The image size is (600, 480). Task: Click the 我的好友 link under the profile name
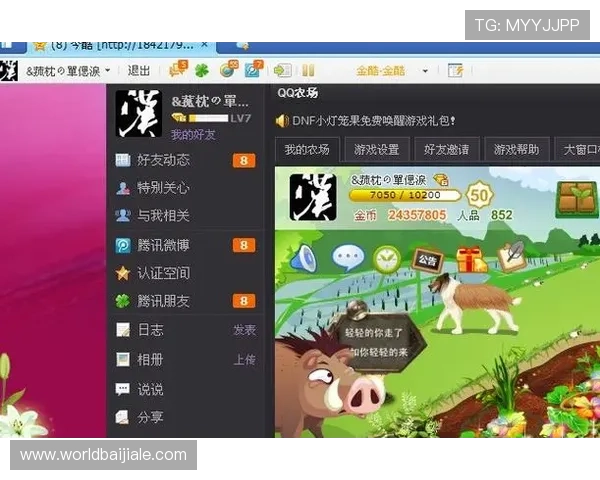[x=193, y=135]
